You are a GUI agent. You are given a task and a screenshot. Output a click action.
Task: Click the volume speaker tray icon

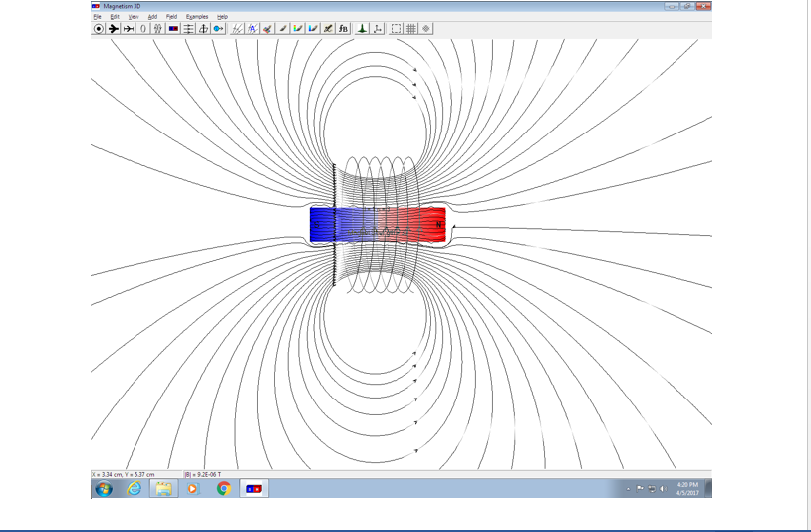[x=664, y=488]
